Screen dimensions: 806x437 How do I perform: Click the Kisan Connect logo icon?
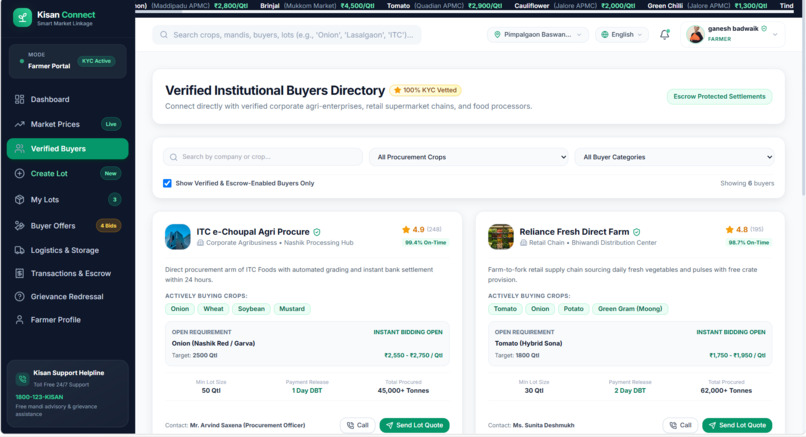pyautogui.click(x=22, y=18)
